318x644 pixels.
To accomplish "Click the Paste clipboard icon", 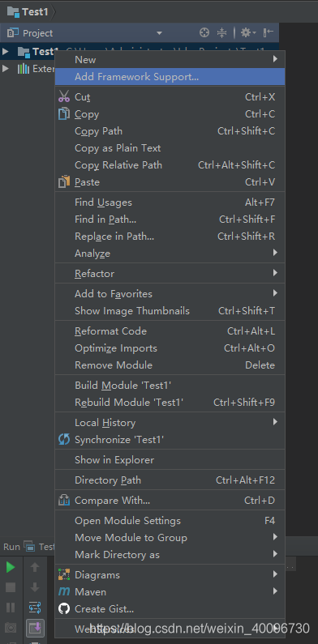I will pyautogui.click(x=64, y=182).
